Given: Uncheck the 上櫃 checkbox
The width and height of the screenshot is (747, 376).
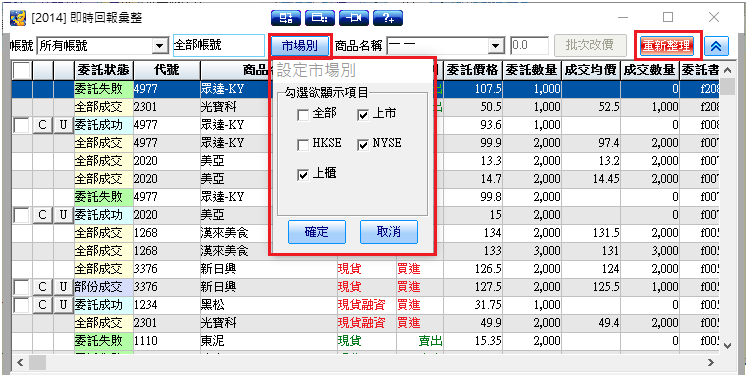Looking at the screenshot, I should point(303,175).
